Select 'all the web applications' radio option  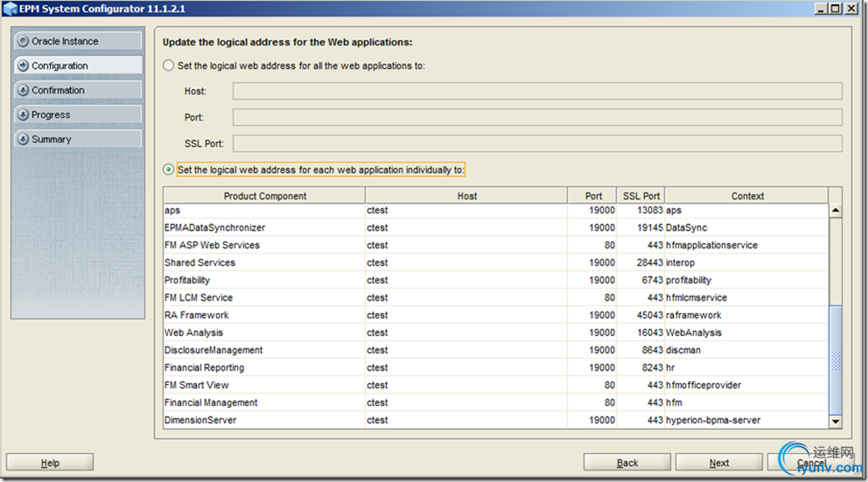coord(169,66)
